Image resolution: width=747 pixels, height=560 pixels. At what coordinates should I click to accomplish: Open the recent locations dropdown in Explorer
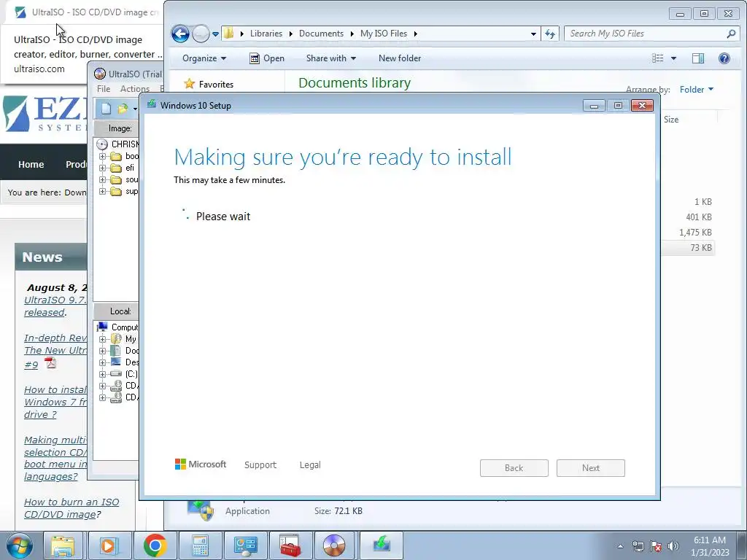pos(215,34)
